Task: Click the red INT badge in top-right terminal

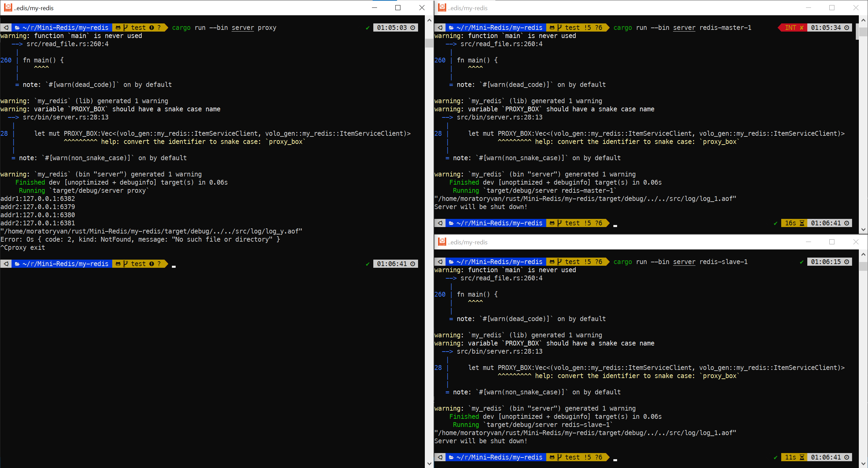Action: pyautogui.click(x=792, y=27)
